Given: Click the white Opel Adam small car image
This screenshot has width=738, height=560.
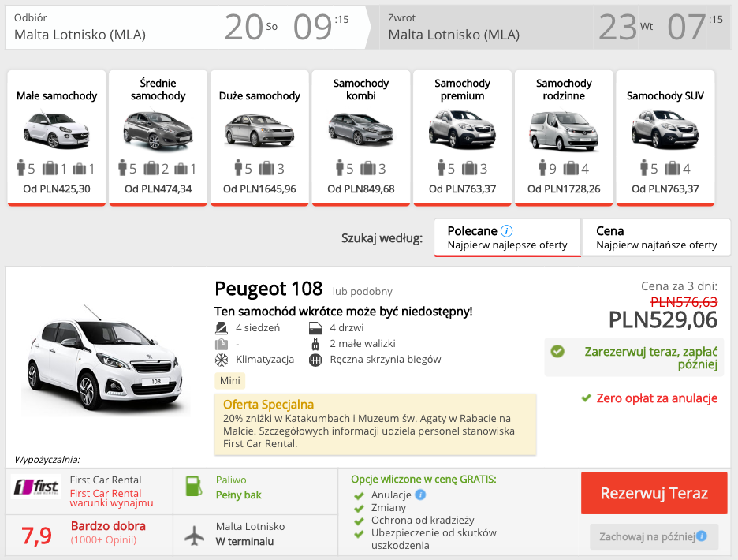Looking at the screenshot, I should [x=57, y=129].
